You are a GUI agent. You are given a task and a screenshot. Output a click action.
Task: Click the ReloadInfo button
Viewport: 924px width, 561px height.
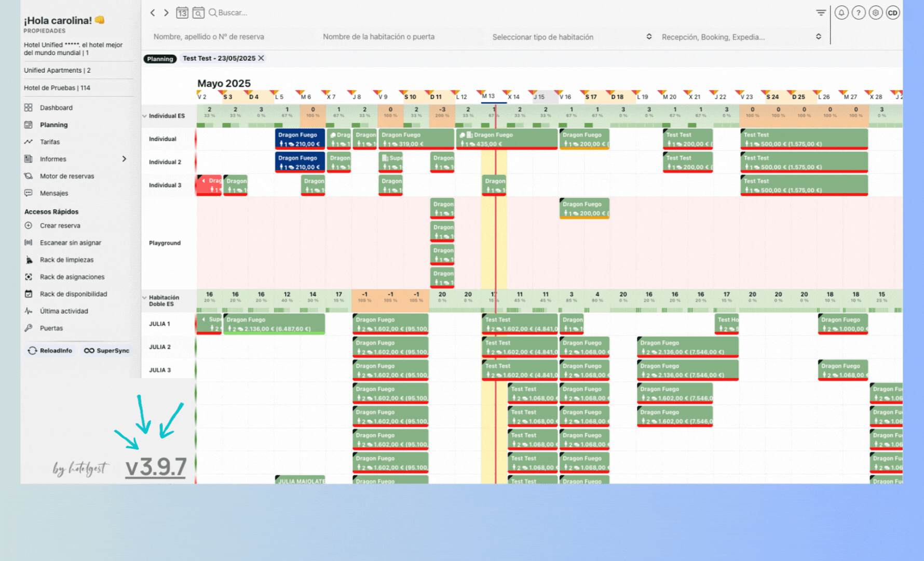(x=50, y=351)
